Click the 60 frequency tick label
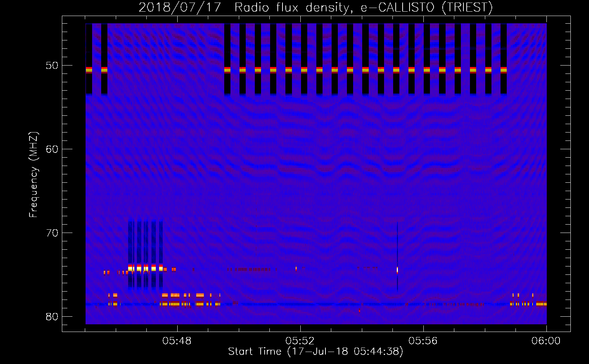This screenshot has width=589, height=364. 52,149
